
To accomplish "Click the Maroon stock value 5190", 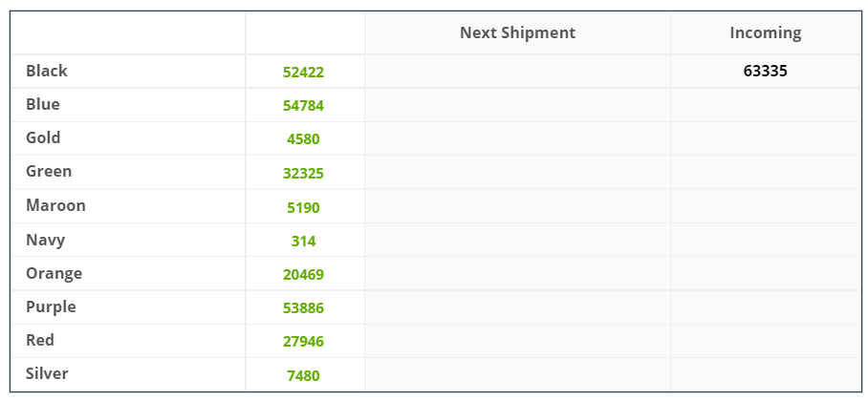I will coord(303,208).
